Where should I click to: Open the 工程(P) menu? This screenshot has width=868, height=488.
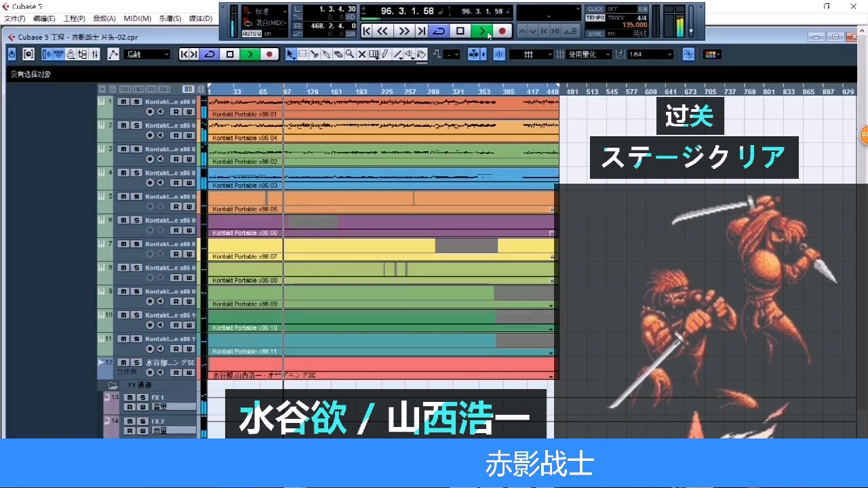(74, 18)
